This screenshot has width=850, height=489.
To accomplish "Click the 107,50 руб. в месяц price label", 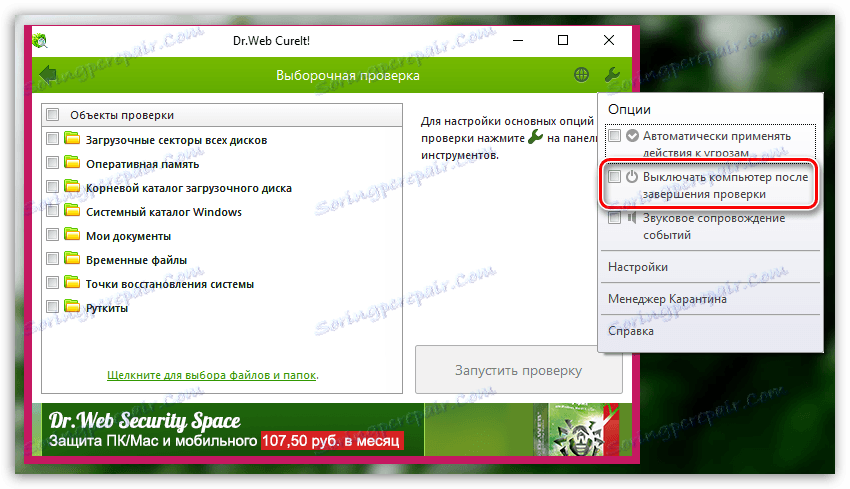I will click(331, 441).
